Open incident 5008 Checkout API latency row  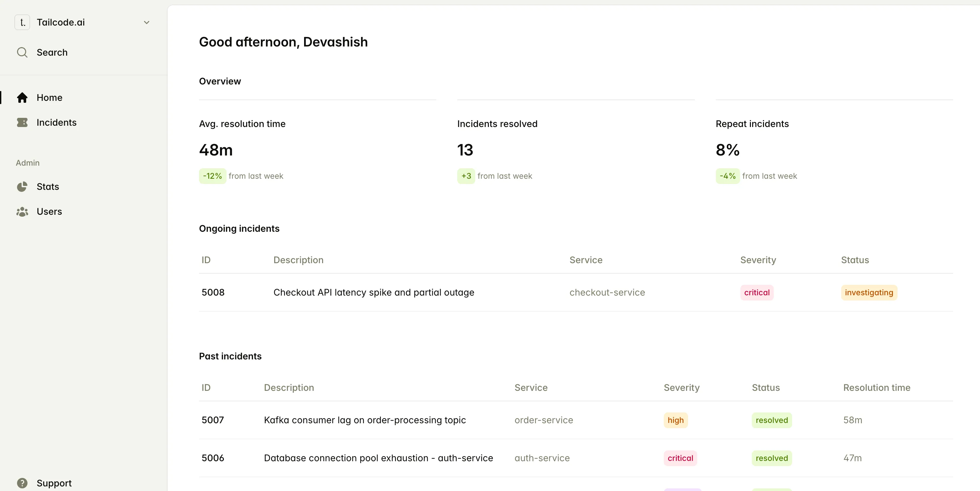click(373, 292)
